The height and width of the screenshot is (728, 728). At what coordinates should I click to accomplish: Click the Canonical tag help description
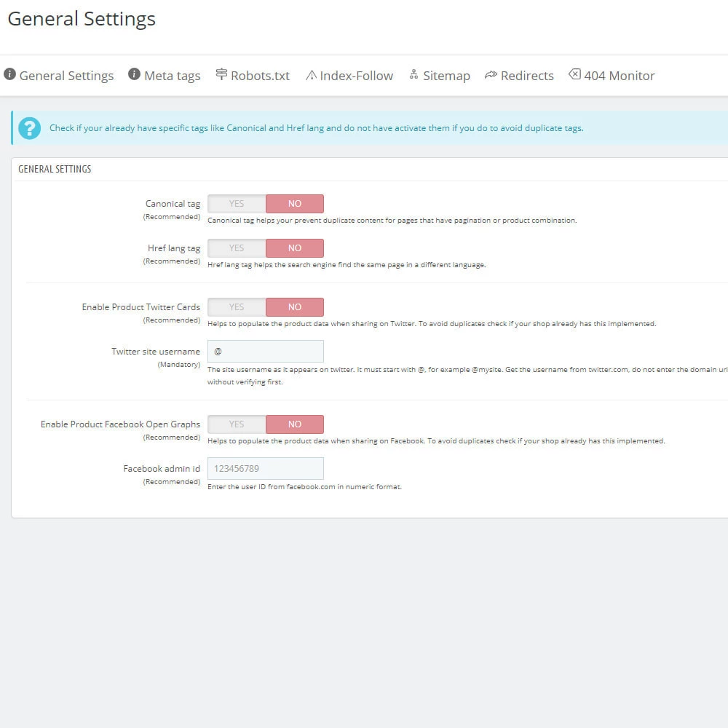392,221
